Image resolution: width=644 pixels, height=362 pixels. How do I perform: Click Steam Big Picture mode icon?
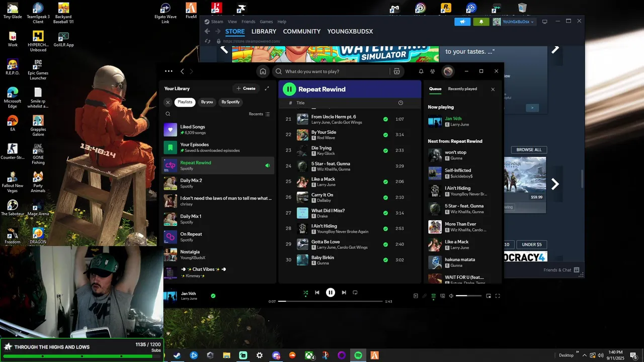(544, 22)
